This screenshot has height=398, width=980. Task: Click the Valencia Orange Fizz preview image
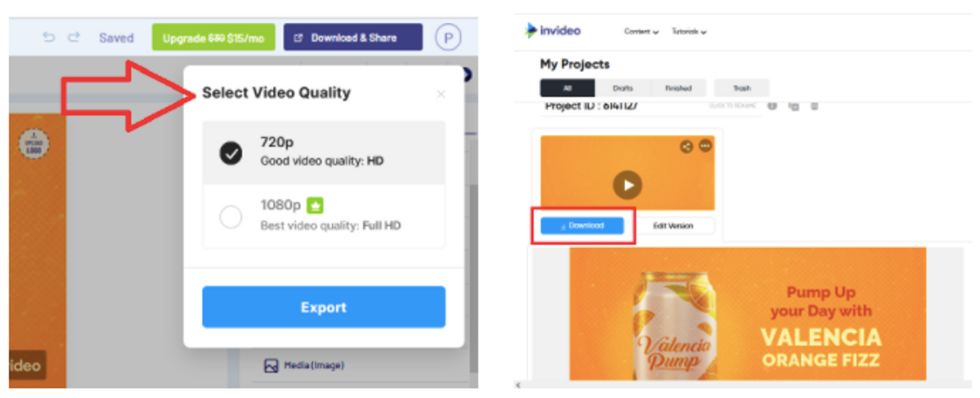coord(748,314)
